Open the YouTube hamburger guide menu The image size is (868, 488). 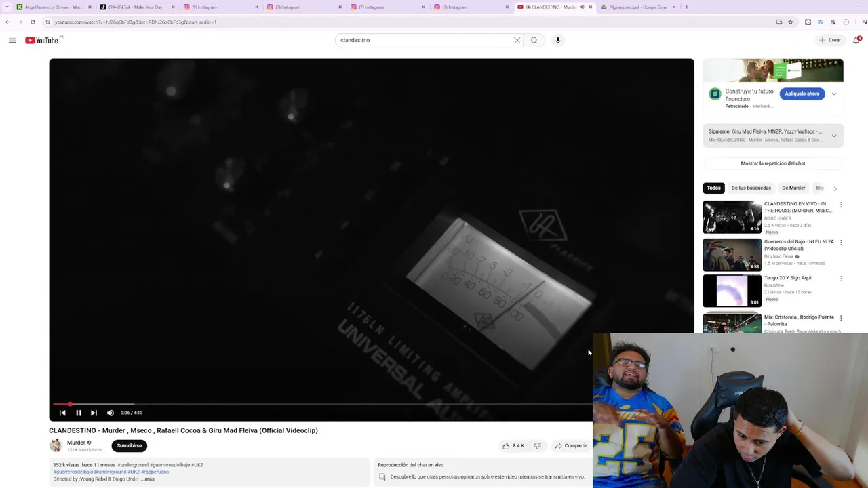tap(12, 40)
